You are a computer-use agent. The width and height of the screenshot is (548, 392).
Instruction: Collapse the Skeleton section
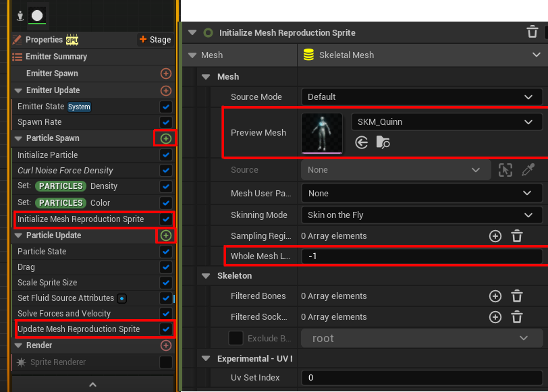coord(206,276)
